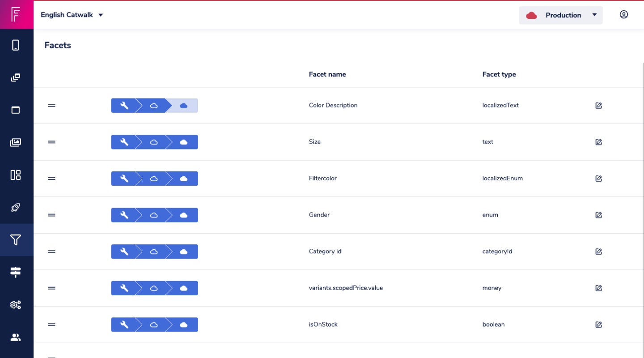Toggle staging cloud stage for Gender facet
The image size is (644, 358).
154,215
